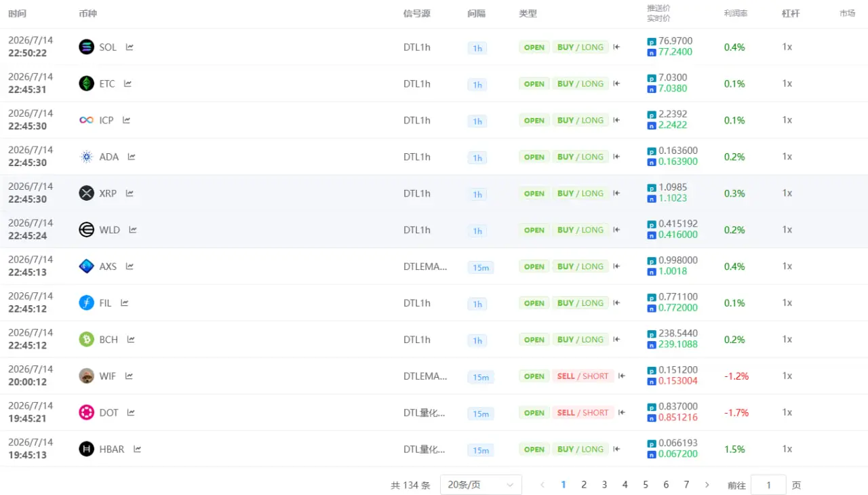Click the XRP coin logo
The width and height of the screenshot is (868, 495).
86,193
